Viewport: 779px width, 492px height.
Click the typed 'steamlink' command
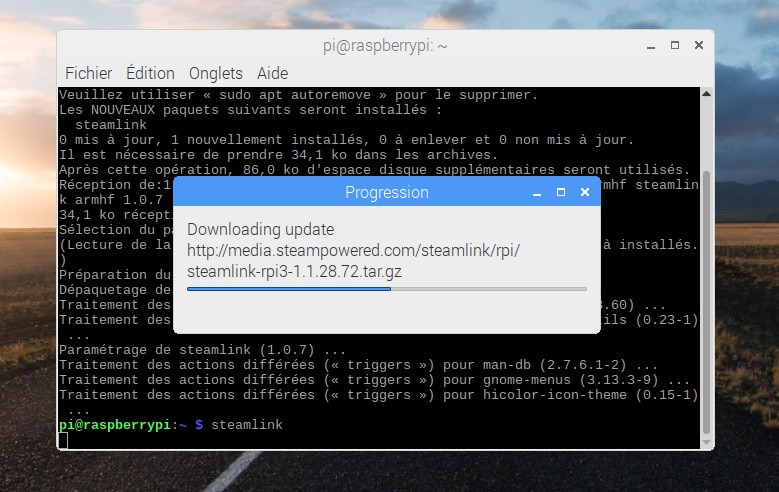point(247,425)
